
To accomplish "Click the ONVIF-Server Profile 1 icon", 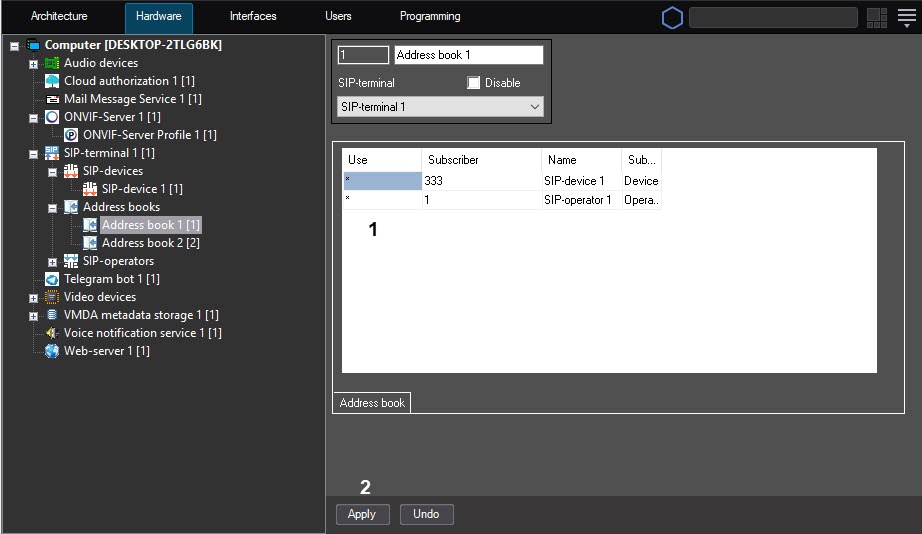I will point(71,135).
